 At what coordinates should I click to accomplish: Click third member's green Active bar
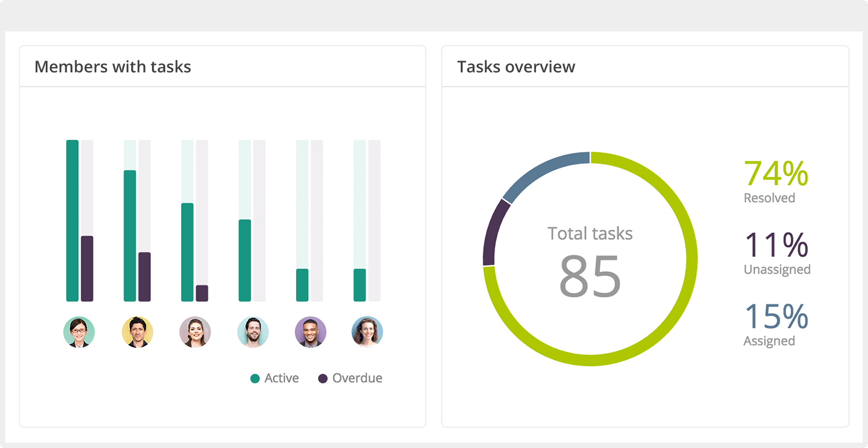point(187,252)
